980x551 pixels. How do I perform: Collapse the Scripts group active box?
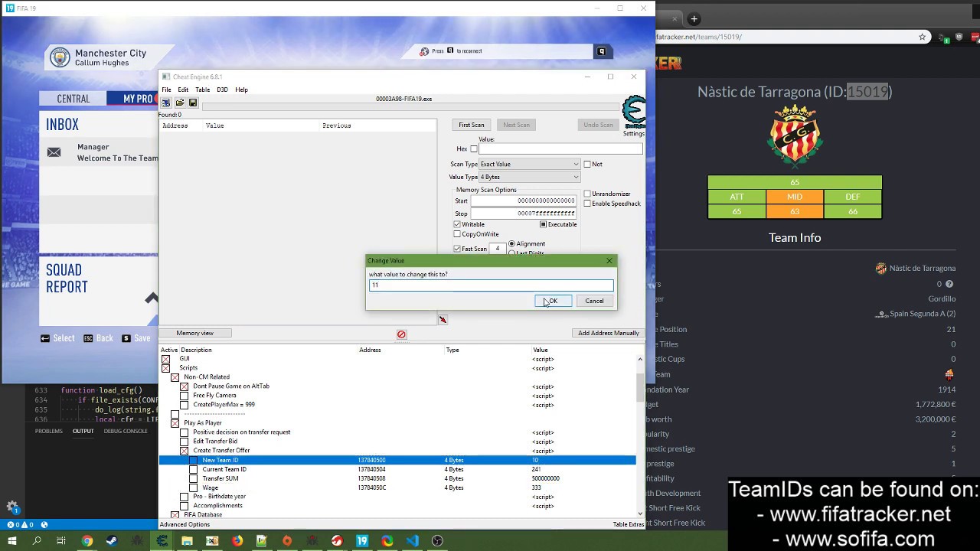[x=165, y=368]
